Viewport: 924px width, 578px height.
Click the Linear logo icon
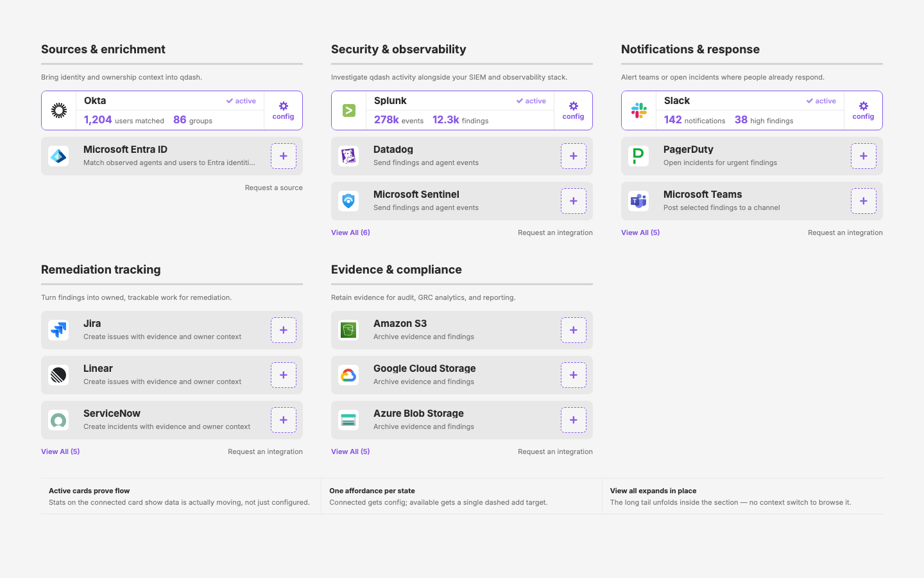pos(58,375)
